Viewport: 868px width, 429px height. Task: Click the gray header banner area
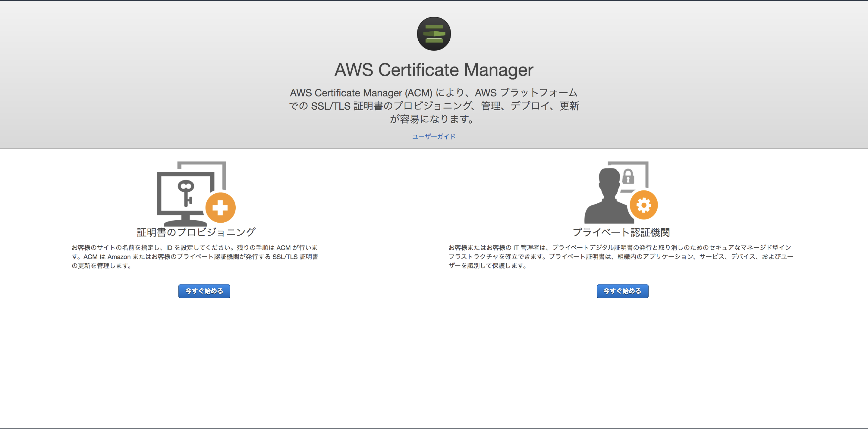coord(135,67)
